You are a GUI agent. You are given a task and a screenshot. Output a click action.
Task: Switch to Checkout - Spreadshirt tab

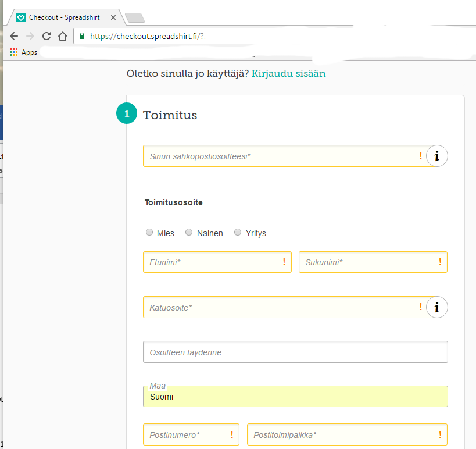tap(64, 17)
